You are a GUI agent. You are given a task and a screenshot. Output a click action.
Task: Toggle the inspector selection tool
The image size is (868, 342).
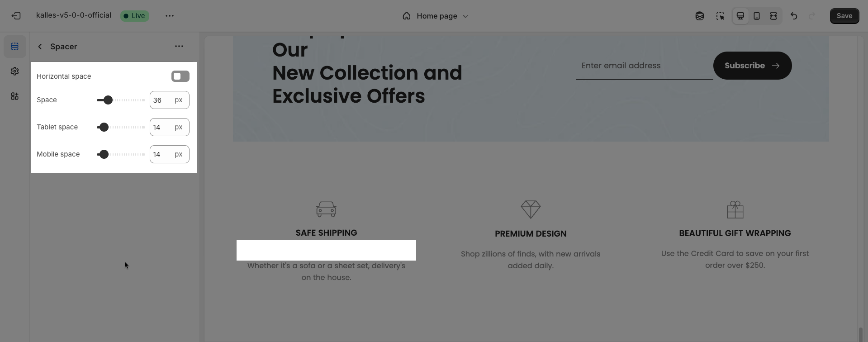720,16
